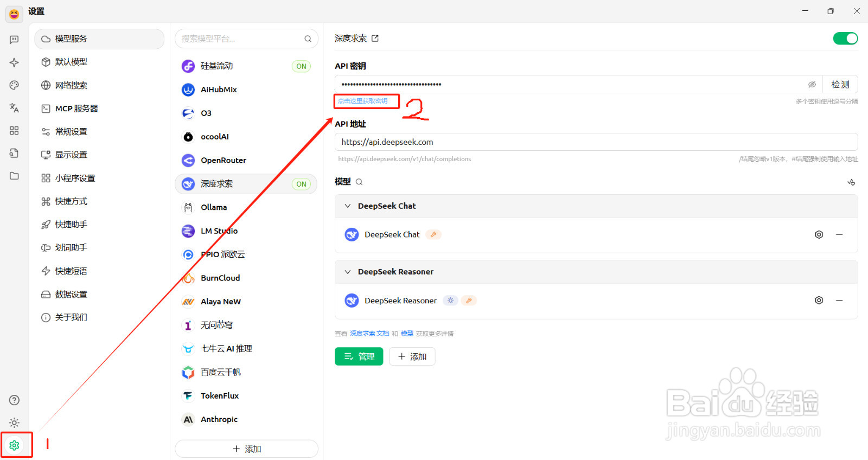Open 快捷短语 settings section

pyautogui.click(x=99, y=271)
